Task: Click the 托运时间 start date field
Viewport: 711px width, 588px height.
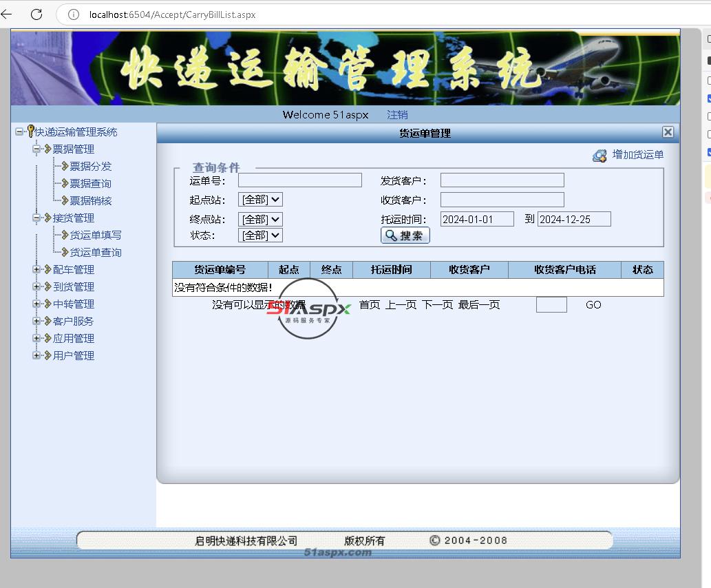Action: [x=477, y=219]
